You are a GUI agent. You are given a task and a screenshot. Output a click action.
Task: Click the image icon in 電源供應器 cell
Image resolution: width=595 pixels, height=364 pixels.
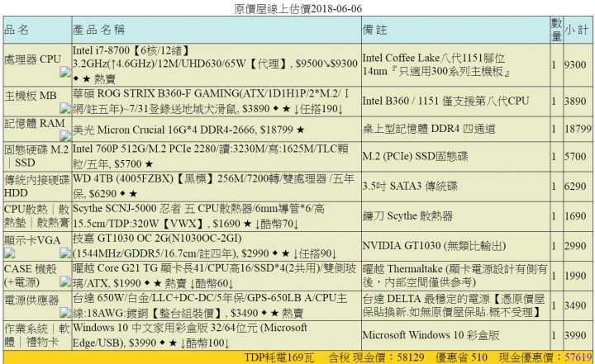tap(65, 313)
